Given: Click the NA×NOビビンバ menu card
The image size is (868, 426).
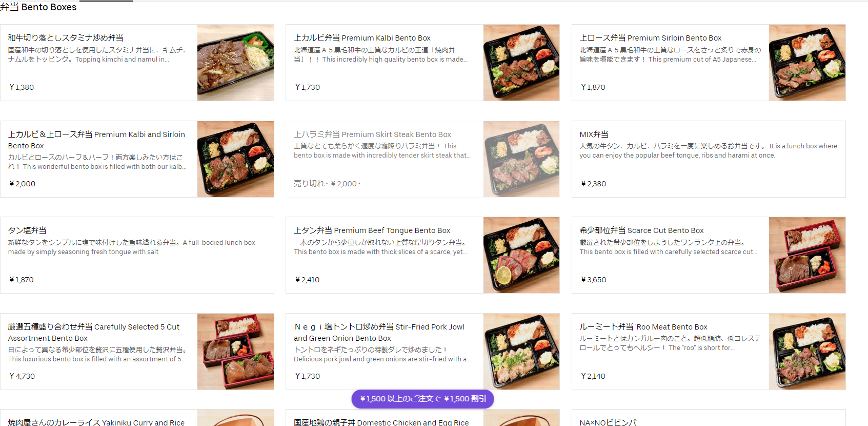Looking at the screenshot, I should pos(709,418).
